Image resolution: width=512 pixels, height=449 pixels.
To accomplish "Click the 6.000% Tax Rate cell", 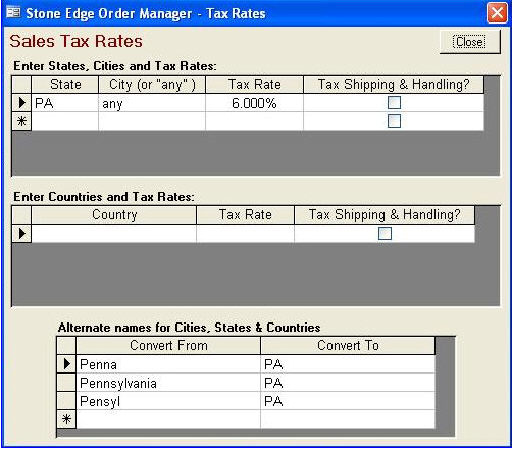I will pyautogui.click(x=254, y=103).
